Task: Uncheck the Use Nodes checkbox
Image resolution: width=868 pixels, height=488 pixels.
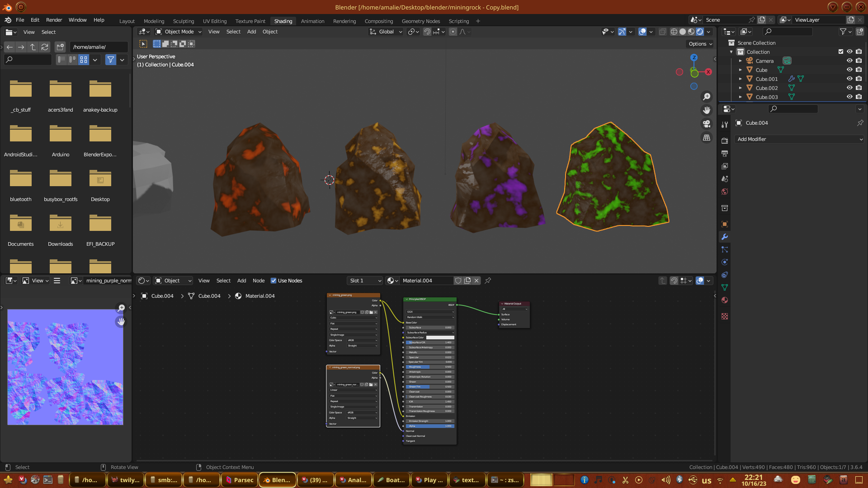Action: pyautogui.click(x=274, y=281)
